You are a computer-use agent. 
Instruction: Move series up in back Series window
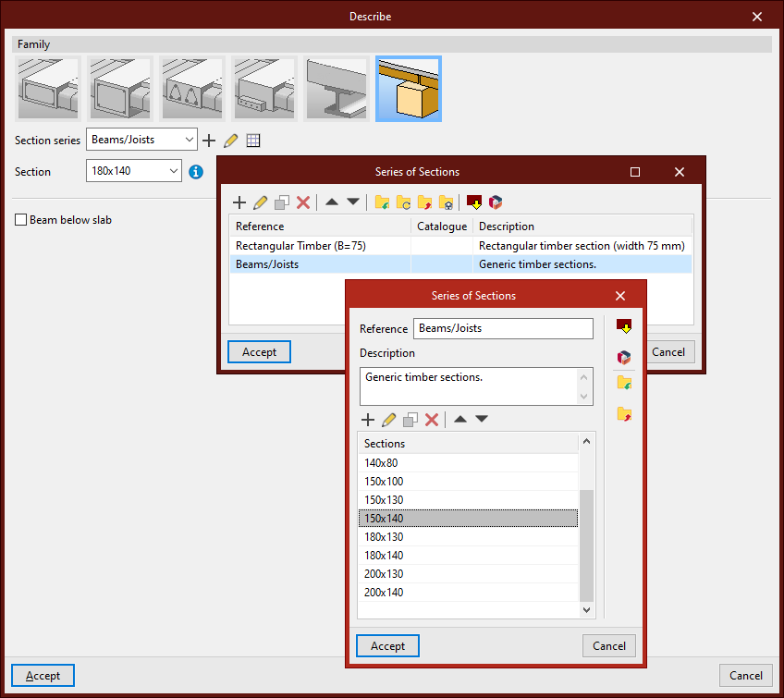click(x=332, y=202)
